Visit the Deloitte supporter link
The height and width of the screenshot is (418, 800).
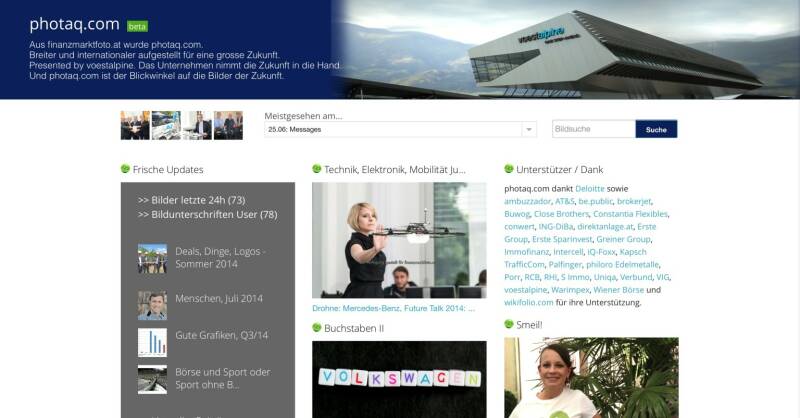[590, 189]
